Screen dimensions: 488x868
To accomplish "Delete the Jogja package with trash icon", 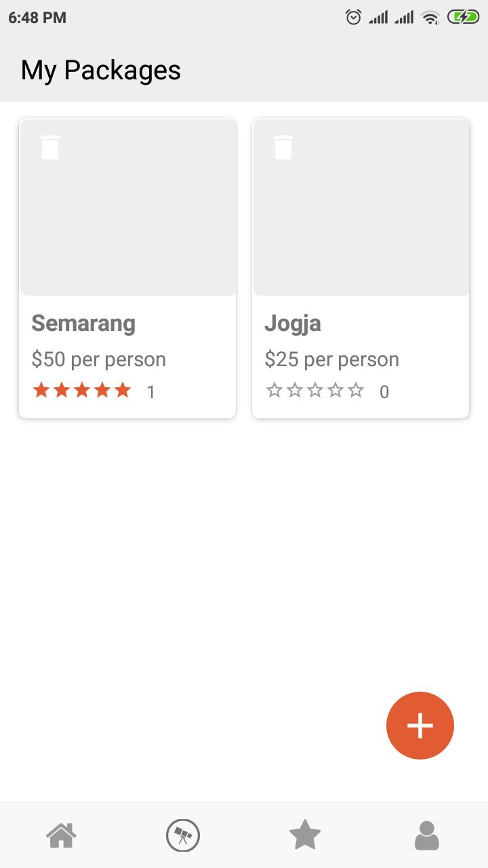I will (x=283, y=147).
